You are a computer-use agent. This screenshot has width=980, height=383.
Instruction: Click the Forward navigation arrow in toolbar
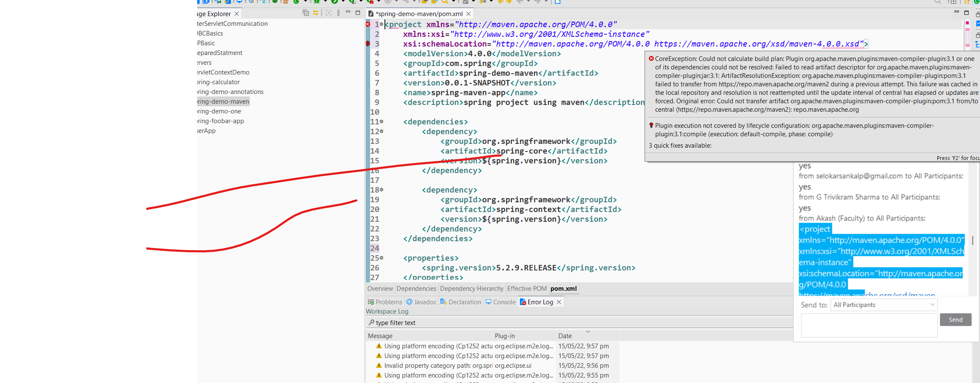537,2
